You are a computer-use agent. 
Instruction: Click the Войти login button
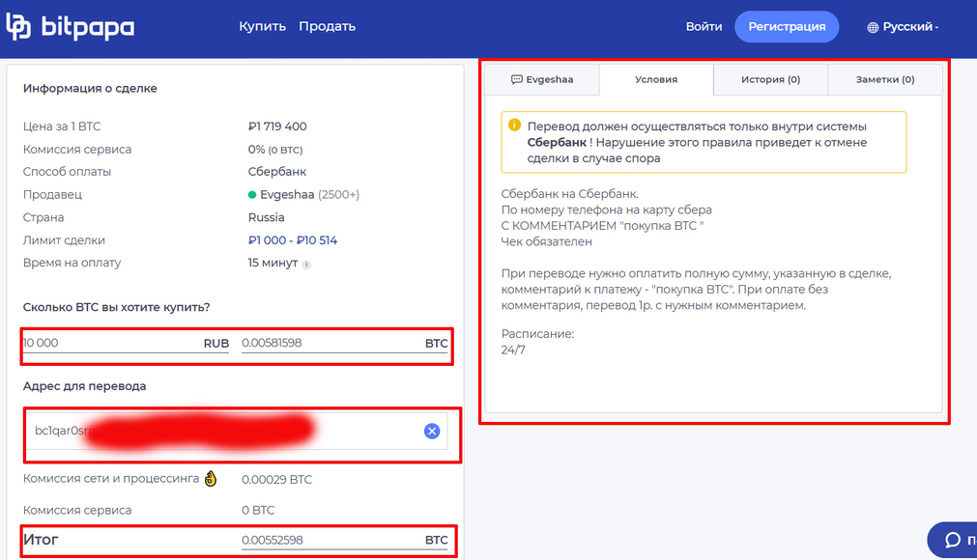[x=704, y=27]
